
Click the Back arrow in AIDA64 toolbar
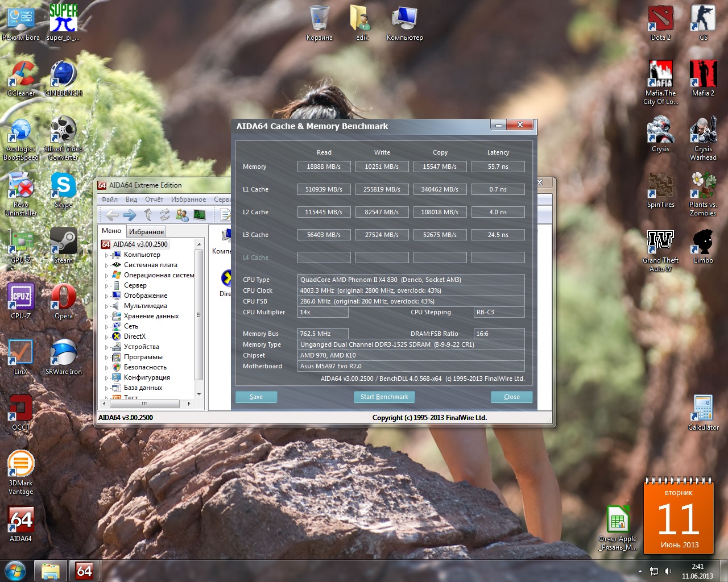point(112,215)
